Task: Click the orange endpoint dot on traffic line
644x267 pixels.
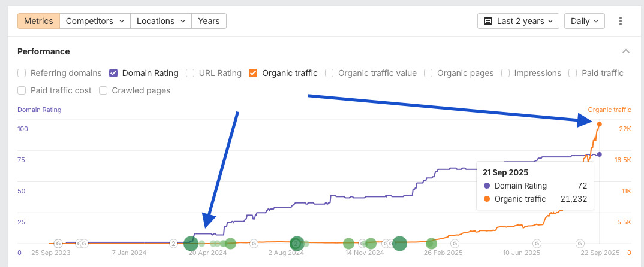Action: [x=599, y=124]
